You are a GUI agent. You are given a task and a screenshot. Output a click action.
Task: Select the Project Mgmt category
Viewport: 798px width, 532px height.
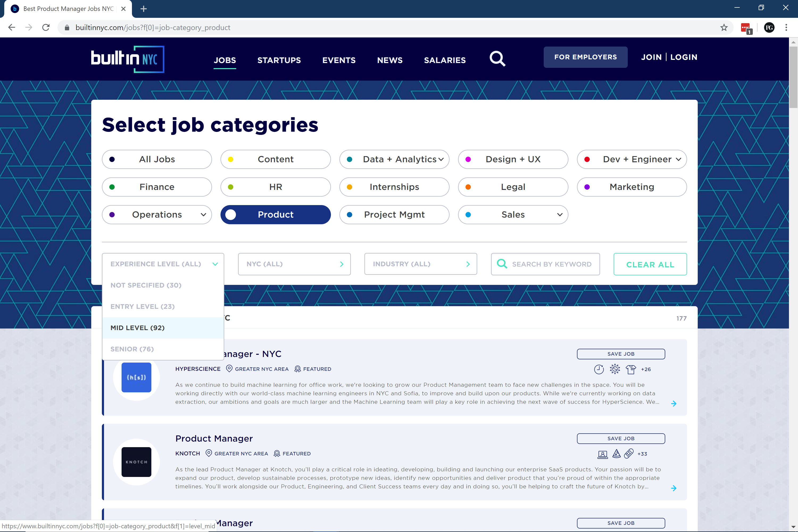[394, 214]
